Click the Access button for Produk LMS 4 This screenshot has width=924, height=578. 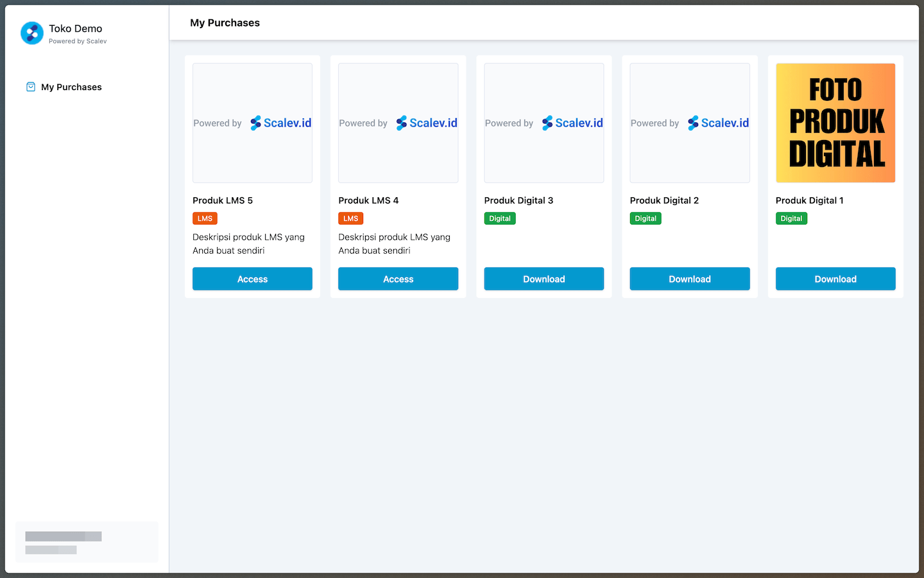(x=398, y=279)
